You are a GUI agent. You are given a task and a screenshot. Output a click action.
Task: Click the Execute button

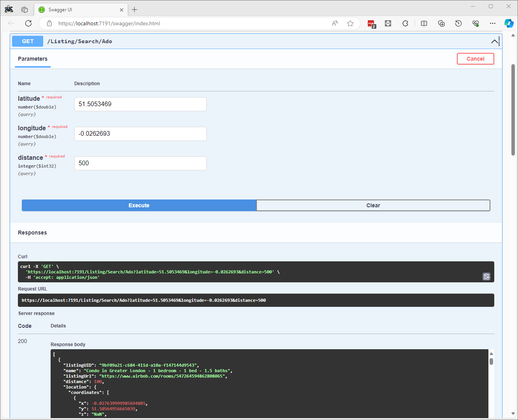click(x=139, y=205)
